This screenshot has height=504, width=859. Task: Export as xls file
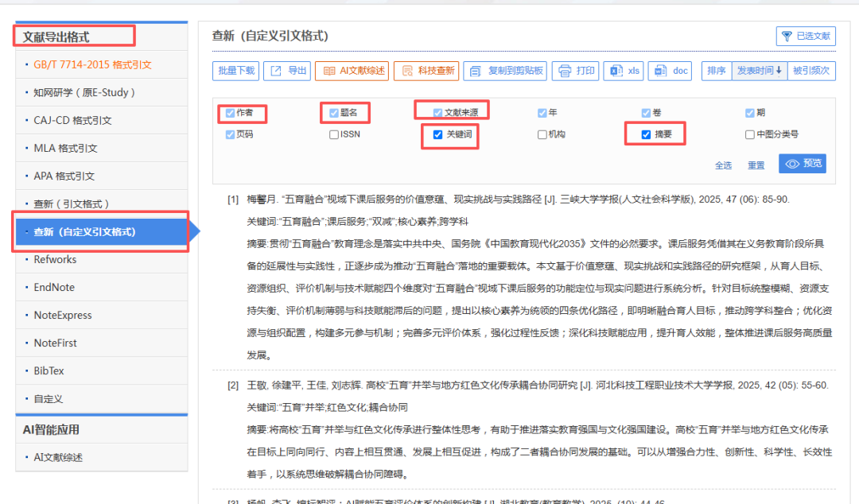[x=623, y=71]
